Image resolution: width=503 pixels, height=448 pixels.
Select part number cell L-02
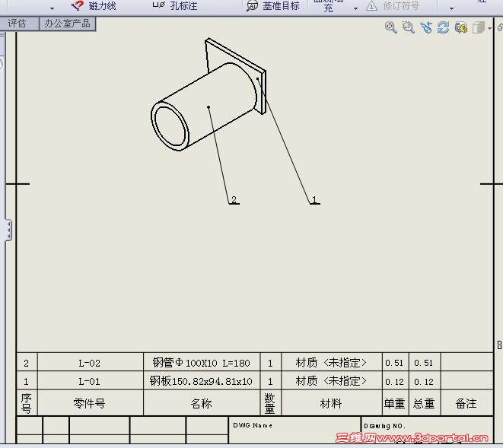90,363
